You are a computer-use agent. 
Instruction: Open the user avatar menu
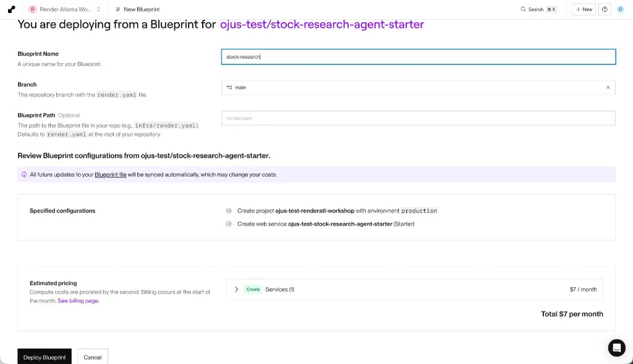tap(621, 9)
